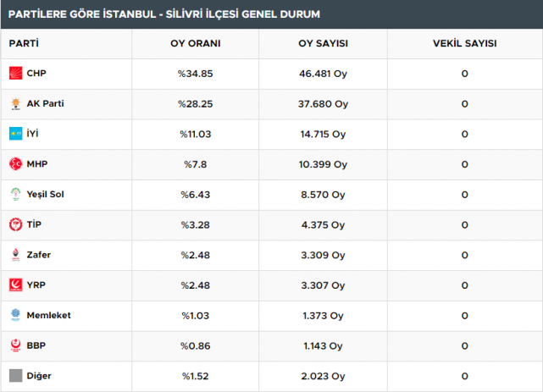The width and height of the screenshot is (543, 392).
Task: Click the MHP party name text
Action: pyautogui.click(x=37, y=164)
